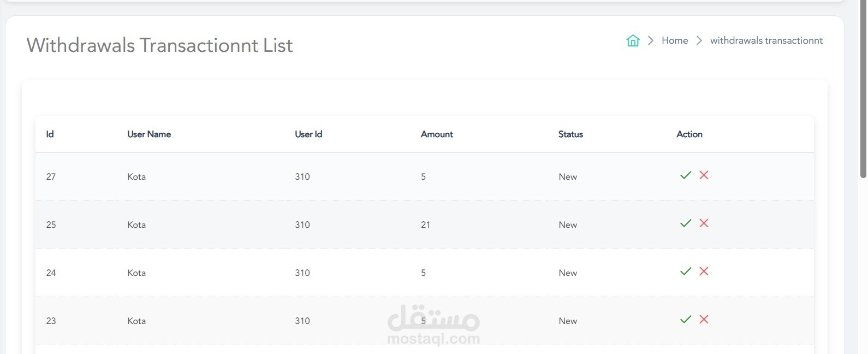Viewport: 868px width, 354px height.
Task: Sort table by Id column header
Action: [50, 134]
